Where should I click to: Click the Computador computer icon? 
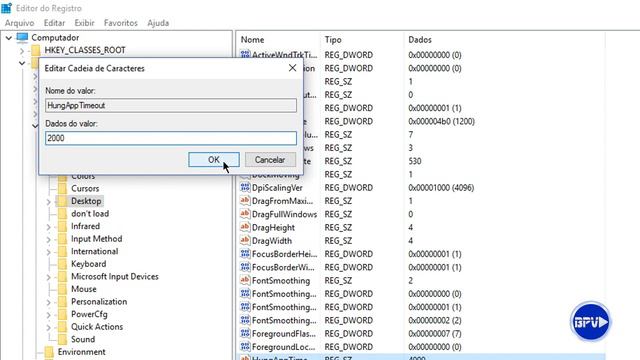click(22, 38)
